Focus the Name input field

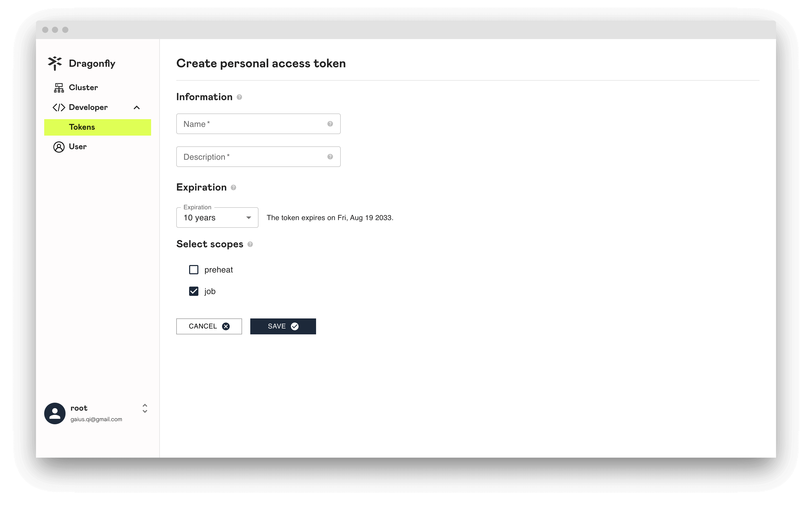click(x=258, y=124)
